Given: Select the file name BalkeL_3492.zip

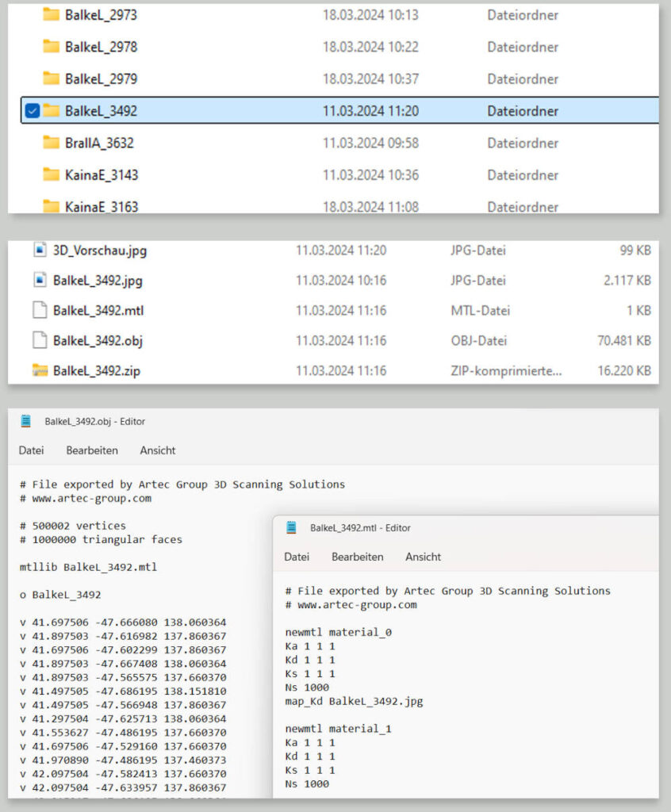Looking at the screenshot, I should point(97,371).
